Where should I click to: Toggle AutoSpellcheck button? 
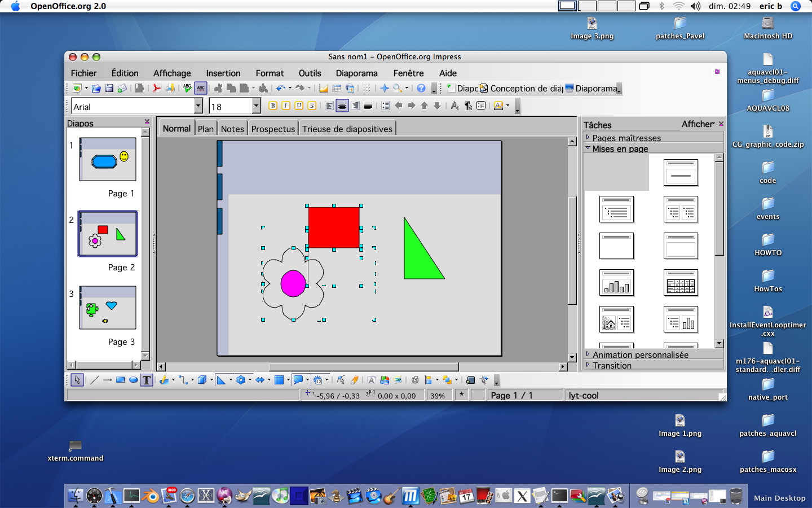point(201,89)
